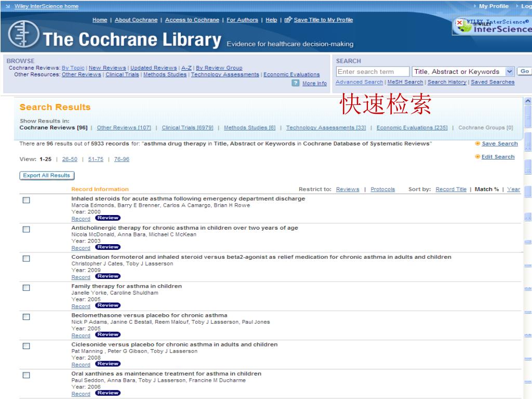Click the Cochrane Library logo icon
The width and height of the screenshot is (532, 399).
pyautogui.click(x=24, y=34)
